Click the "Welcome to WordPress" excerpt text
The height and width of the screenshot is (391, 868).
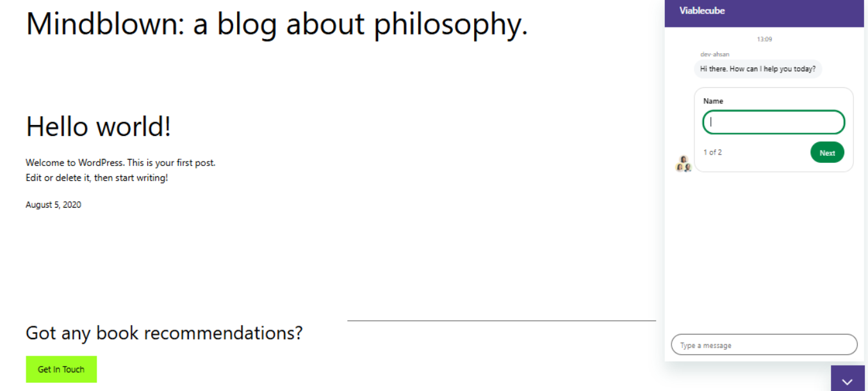[120, 163]
